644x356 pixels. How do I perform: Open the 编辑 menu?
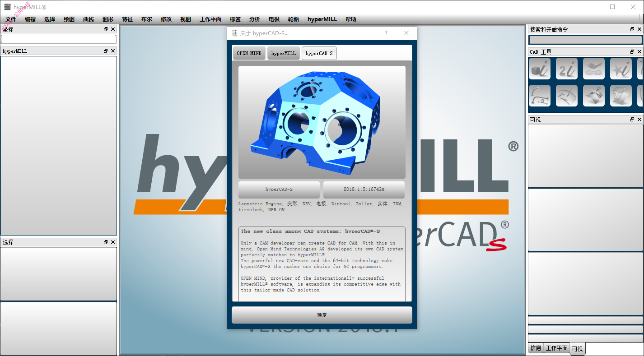pos(30,19)
